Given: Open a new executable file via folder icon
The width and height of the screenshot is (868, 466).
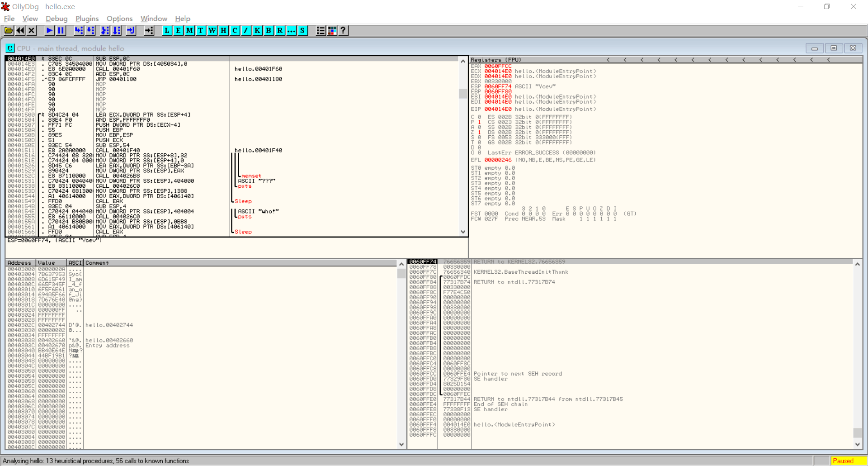Looking at the screenshot, I should click(9, 30).
